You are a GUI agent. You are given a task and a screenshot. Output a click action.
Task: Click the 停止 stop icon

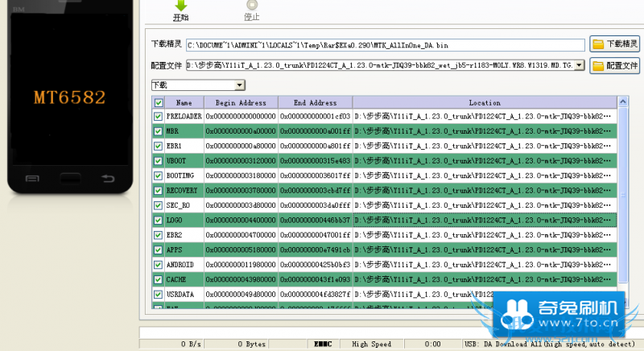(x=252, y=5)
